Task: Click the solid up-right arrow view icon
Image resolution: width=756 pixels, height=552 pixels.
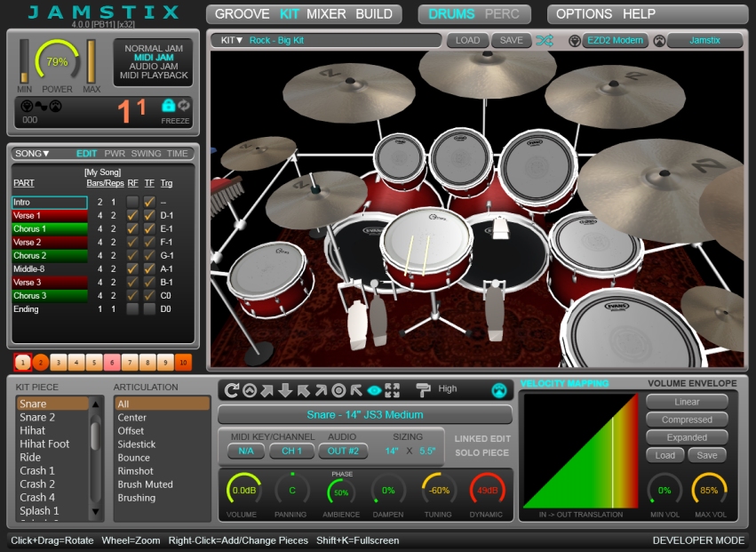Action: pyautogui.click(x=267, y=390)
